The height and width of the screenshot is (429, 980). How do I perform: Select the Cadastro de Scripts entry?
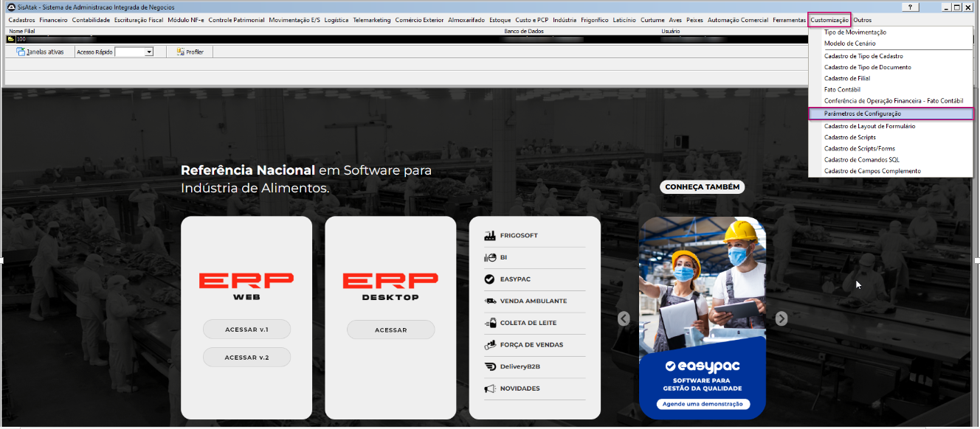point(891,137)
